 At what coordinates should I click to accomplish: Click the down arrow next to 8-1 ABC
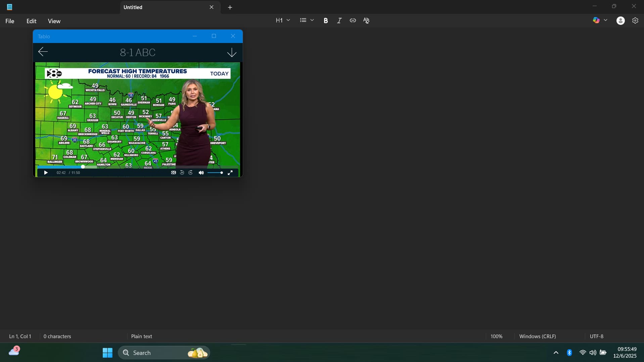232,52
